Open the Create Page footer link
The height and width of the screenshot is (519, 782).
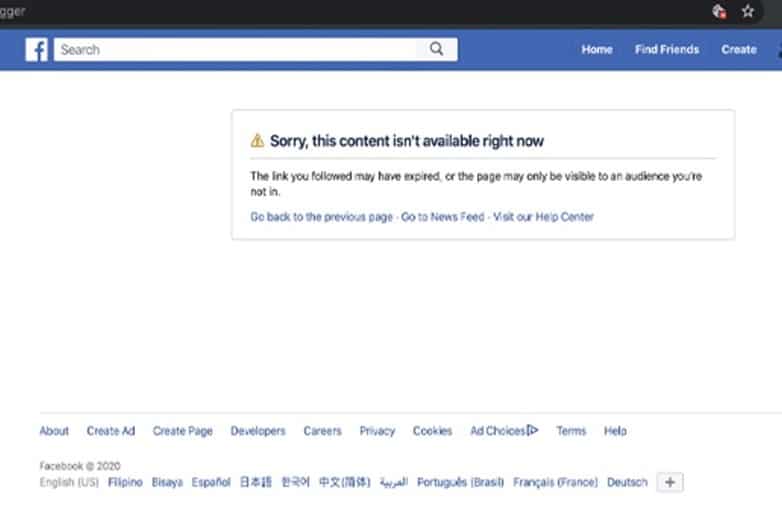click(x=183, y=431)
